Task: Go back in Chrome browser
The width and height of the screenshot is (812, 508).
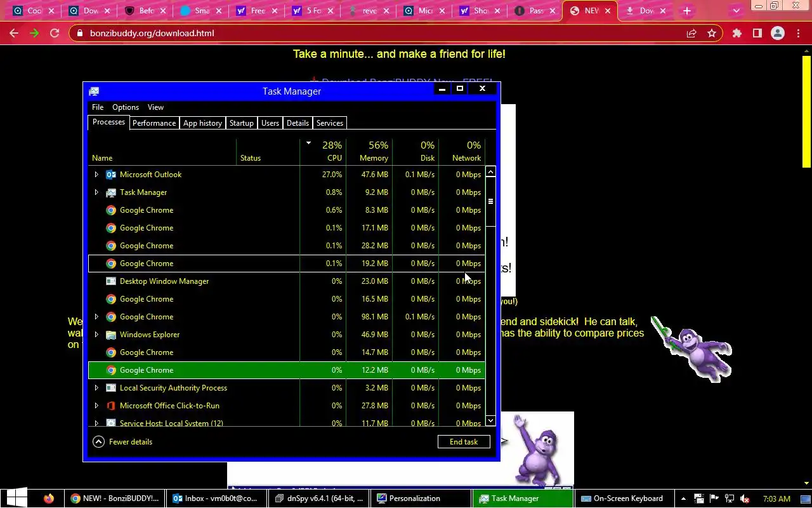Action: pyautogui.click(x=14, y=33)
